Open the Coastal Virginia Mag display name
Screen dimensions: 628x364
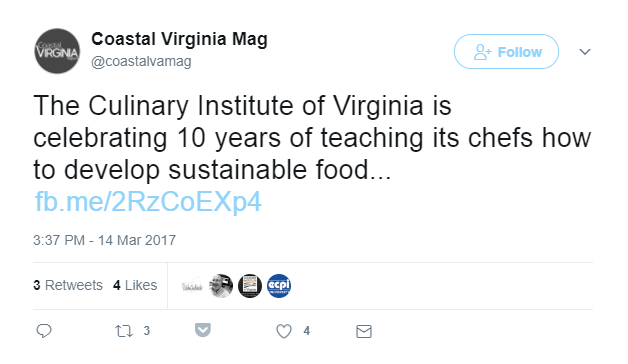pyautogui.click(x=179, y=39)
